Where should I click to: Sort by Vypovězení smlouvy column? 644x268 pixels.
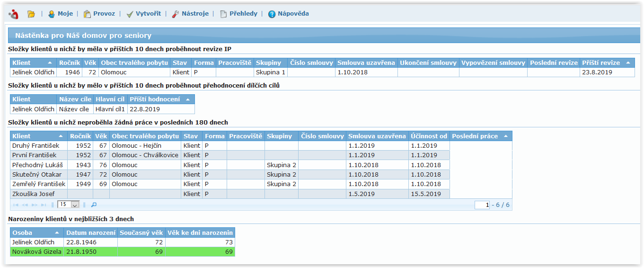pyautogui.click(x=493, y=63)
